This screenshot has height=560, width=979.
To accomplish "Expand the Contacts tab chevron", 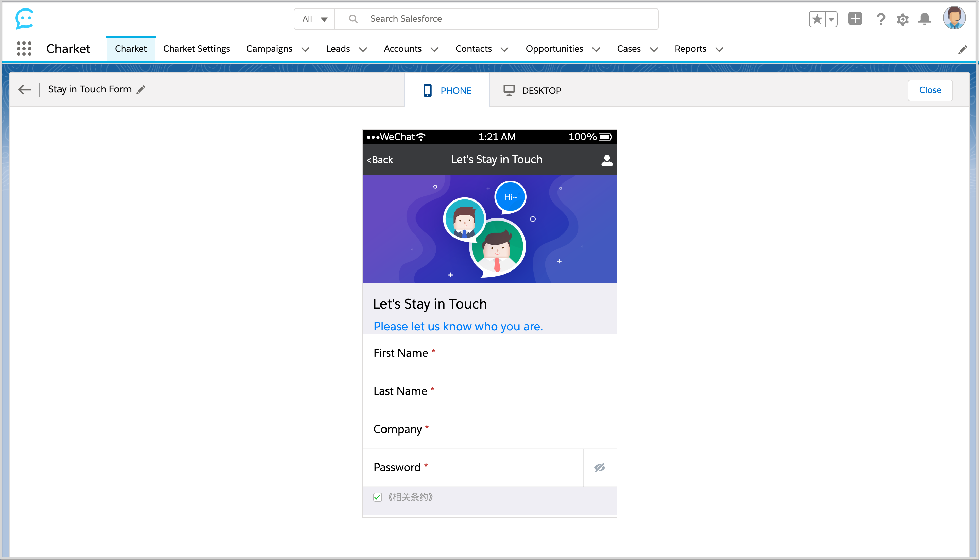I will [505, 49].
